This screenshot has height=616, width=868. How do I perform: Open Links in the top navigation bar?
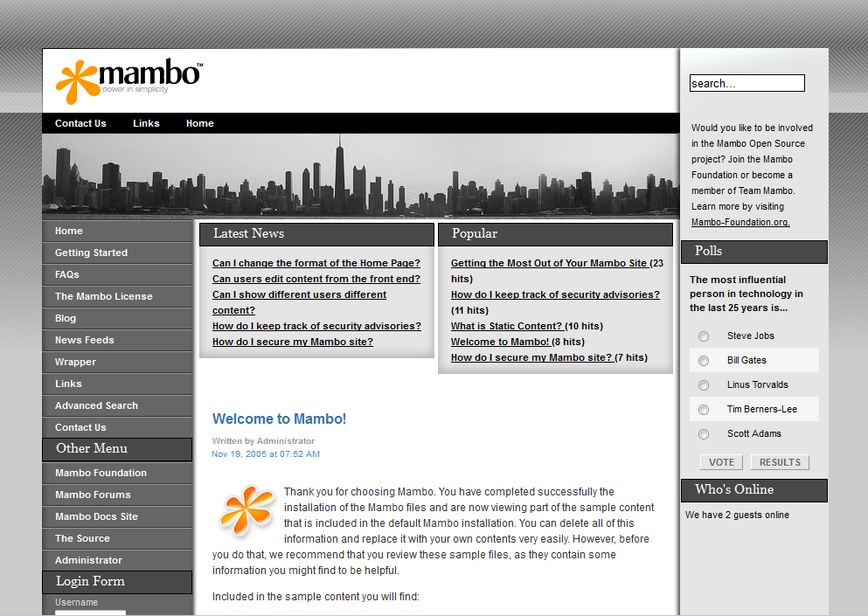[x=146, y=123]
